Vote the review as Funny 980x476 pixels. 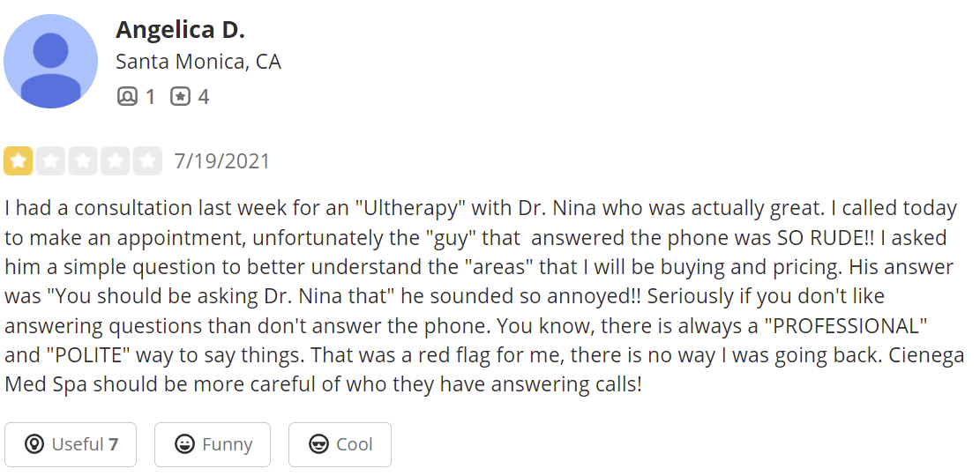pos(213,445)
